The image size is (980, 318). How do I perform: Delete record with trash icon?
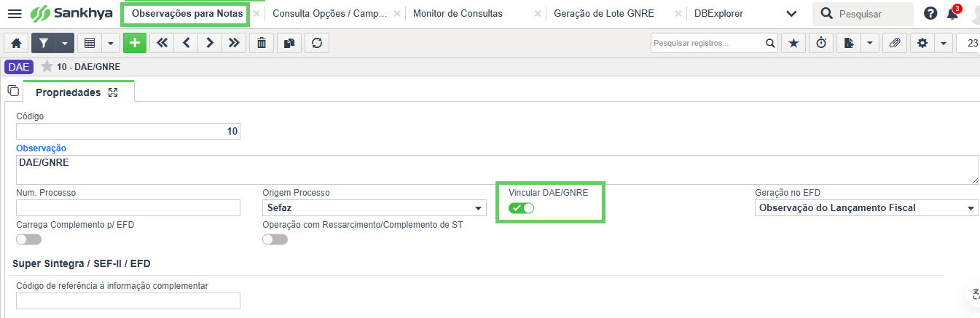[x=261, y=43]
